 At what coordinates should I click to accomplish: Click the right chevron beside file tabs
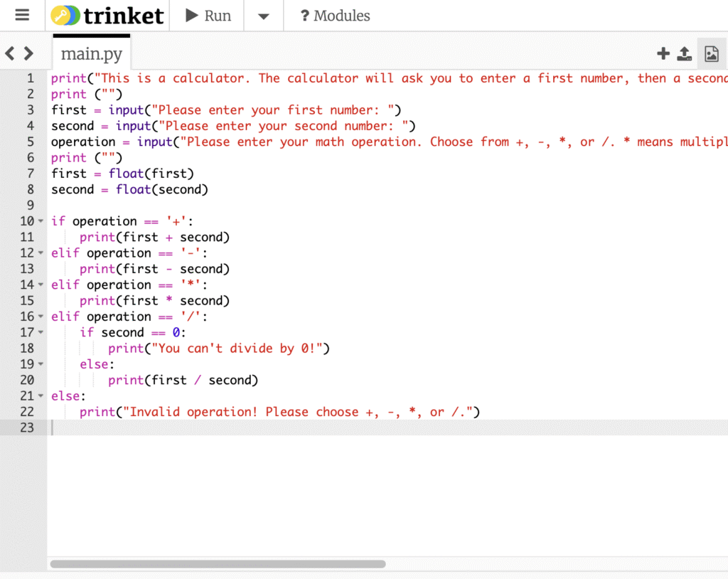click(x=28, y=53)
